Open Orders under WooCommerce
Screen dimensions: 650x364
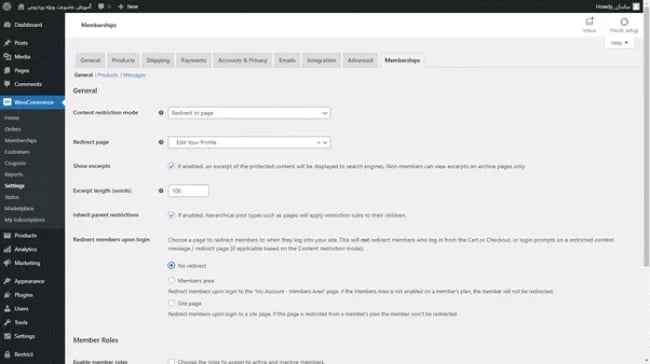coord(12,129)
